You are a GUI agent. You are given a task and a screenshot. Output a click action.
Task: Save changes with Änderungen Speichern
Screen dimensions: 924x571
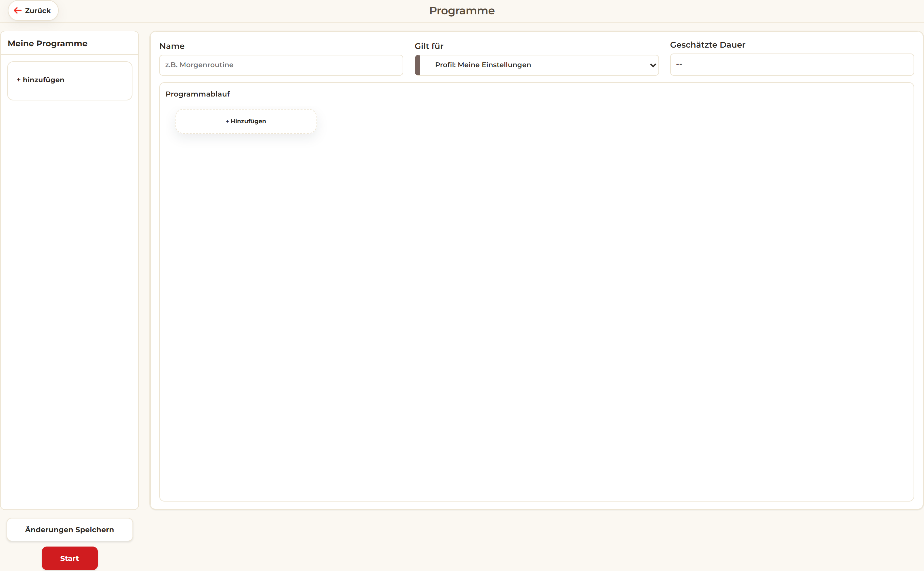[x=70, y=530]
